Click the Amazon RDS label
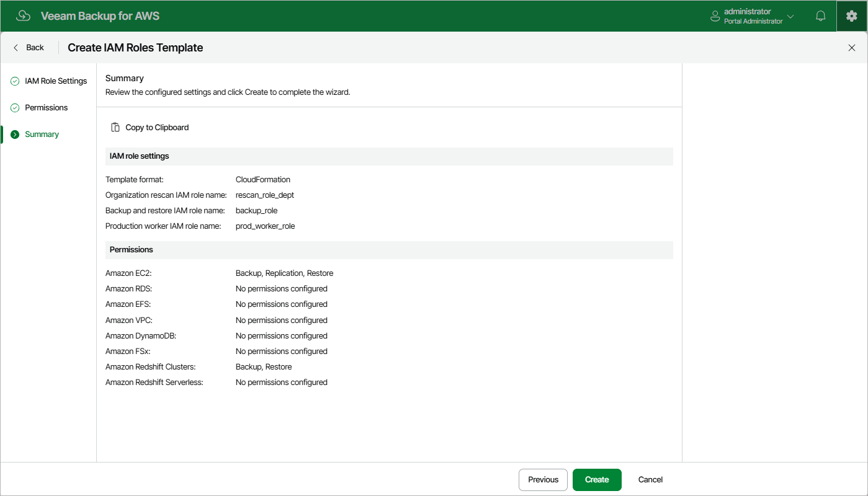The height and width of the screenshot is (496, 868). (x=128, y=289)
